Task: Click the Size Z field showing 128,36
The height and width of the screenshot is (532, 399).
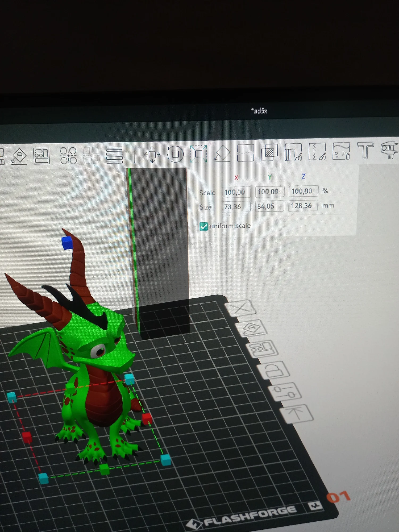Action: 303,206
